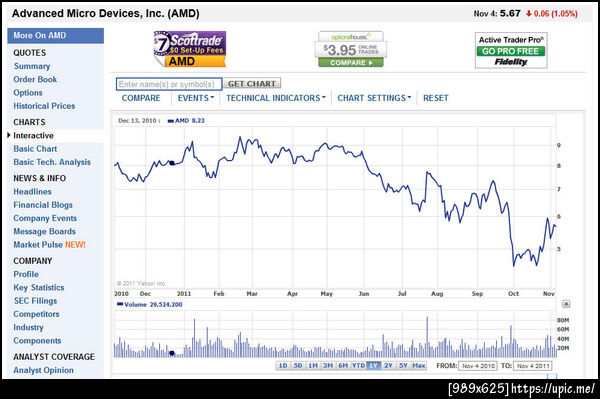Select the Interactive chart item

point(33,136)
